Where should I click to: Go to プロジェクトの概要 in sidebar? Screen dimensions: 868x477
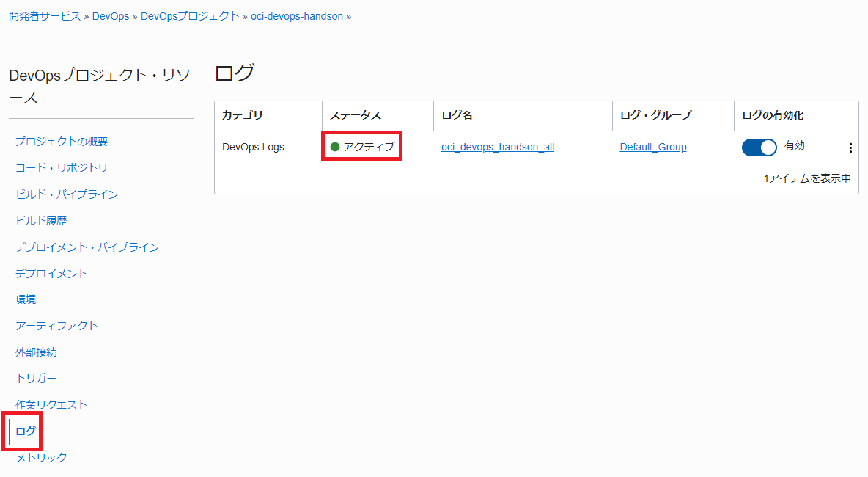pyautogui.click(x=62, y=142)
